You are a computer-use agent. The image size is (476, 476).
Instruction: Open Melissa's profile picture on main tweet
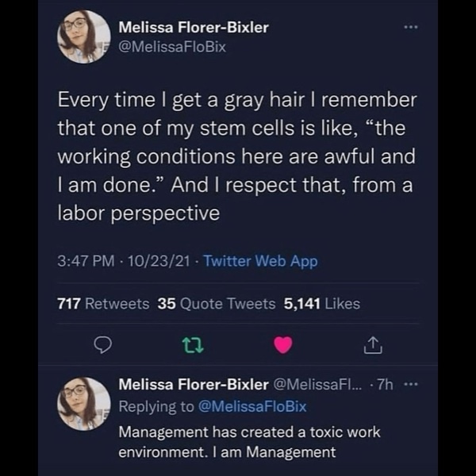coord(83,36)
